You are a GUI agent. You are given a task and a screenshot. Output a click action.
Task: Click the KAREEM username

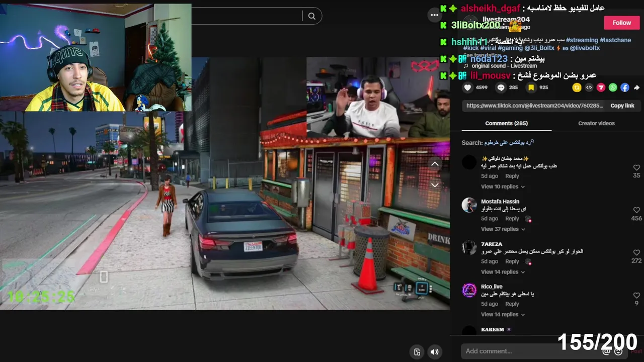[x=493, y=329]
